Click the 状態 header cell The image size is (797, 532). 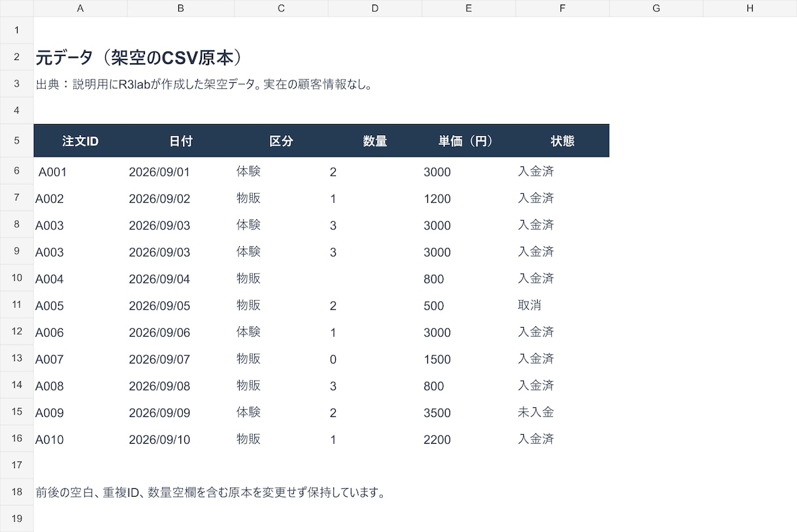[x=562, y=140]
